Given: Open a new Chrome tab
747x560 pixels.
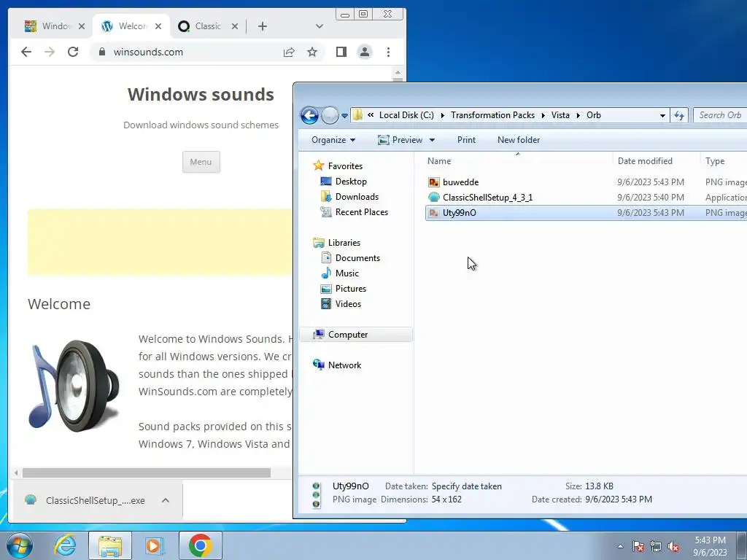Looking at the screenshot, I should click(x=263, y=26).
